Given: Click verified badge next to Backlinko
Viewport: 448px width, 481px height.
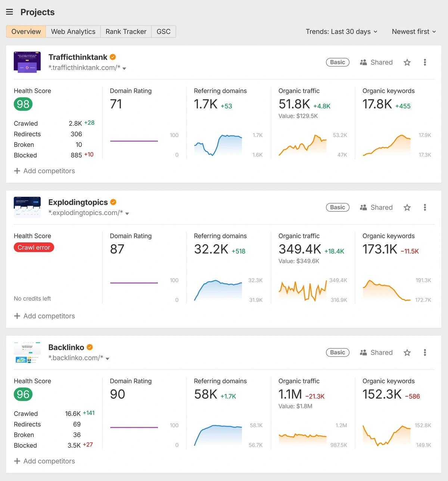Looking at the screenshot, I should (x=90, y=347).
